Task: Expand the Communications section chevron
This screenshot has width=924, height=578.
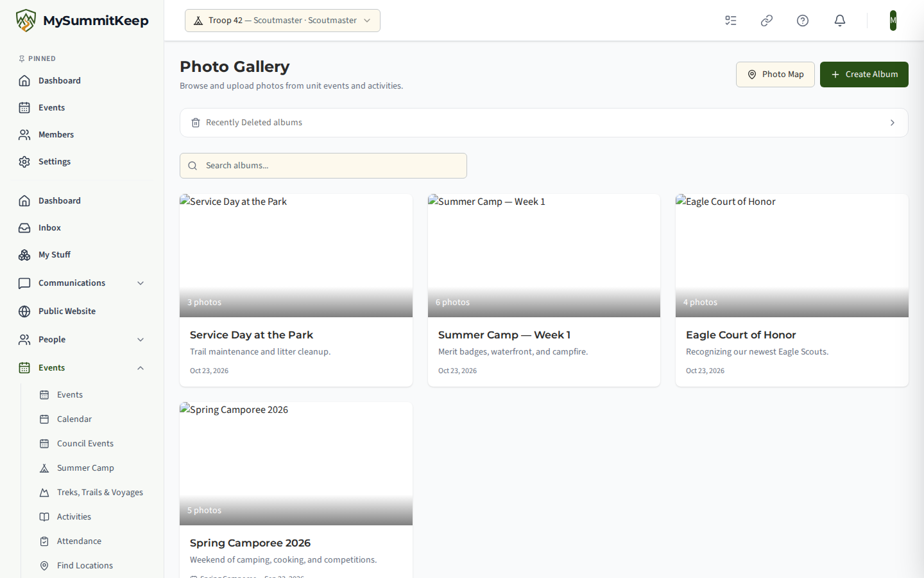Action: 141,283
